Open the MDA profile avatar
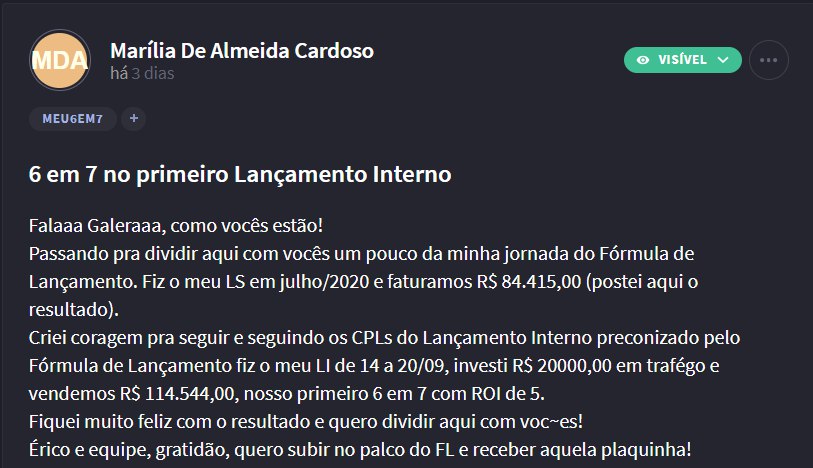Image resolution: width=813 pixels, height=468 pixels. pos(60,60)
